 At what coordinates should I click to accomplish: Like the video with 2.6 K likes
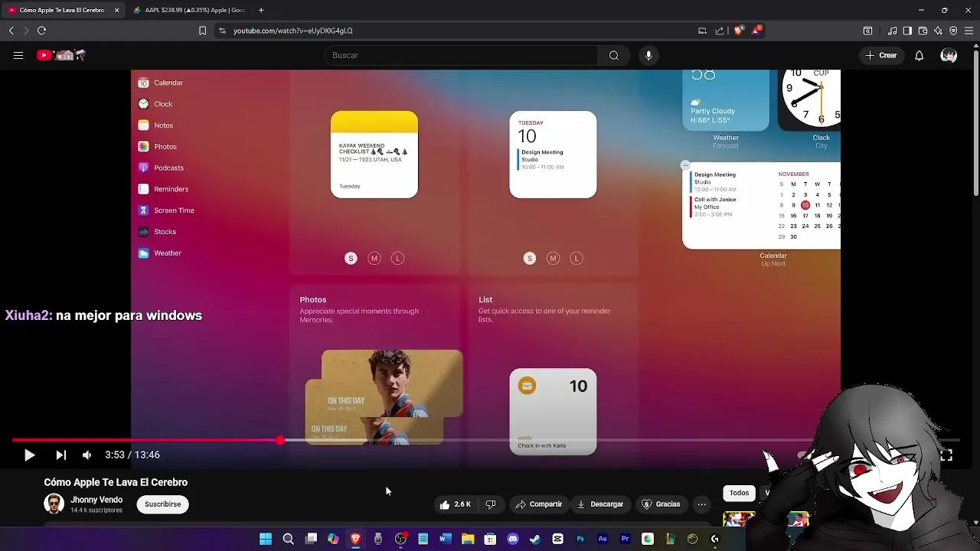point(455,504)
